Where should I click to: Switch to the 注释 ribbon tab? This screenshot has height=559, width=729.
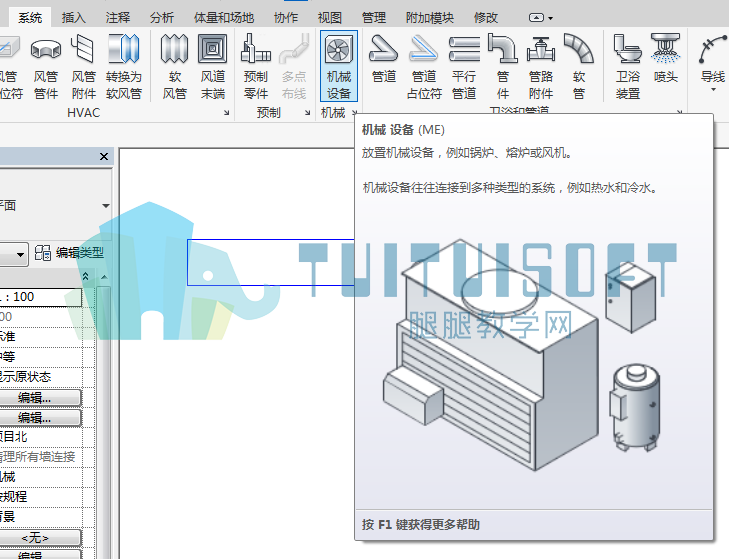point(118,18)
